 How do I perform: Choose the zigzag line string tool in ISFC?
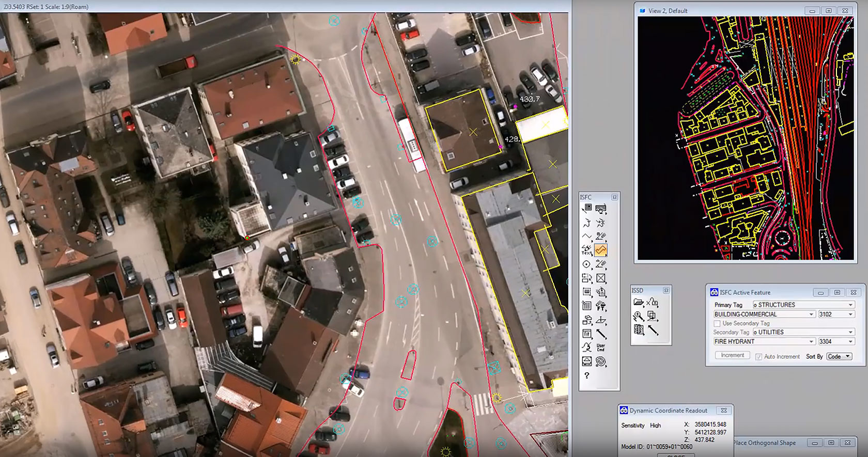[x=587, y=236]
